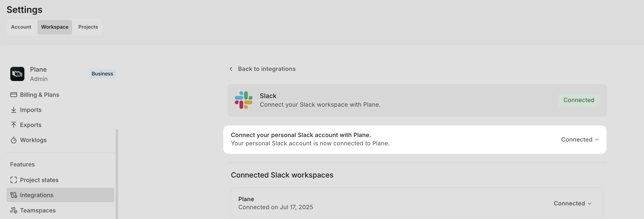Open the Connected dropdown for the Plane workspace
The width and height of the screenshot is (644, 219).
coord(573,203)
